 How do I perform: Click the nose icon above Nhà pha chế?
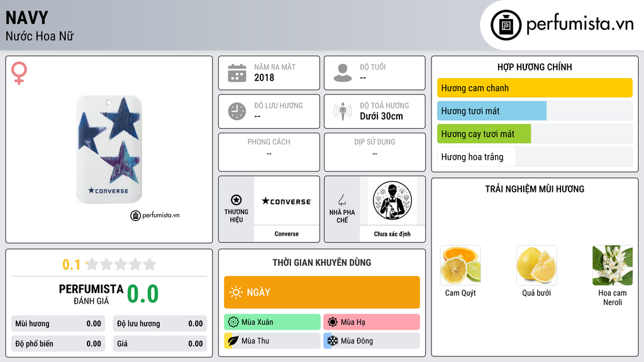point(341,200)
